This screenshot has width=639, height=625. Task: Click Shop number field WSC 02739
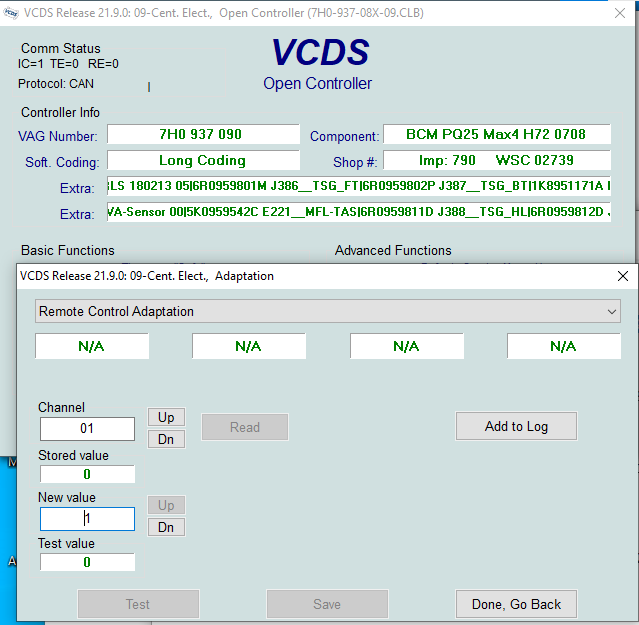click(x=497, y=161)
